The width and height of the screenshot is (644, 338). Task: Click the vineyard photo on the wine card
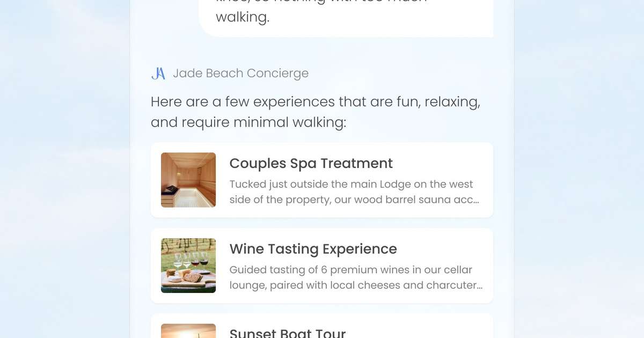click(188, 265)
